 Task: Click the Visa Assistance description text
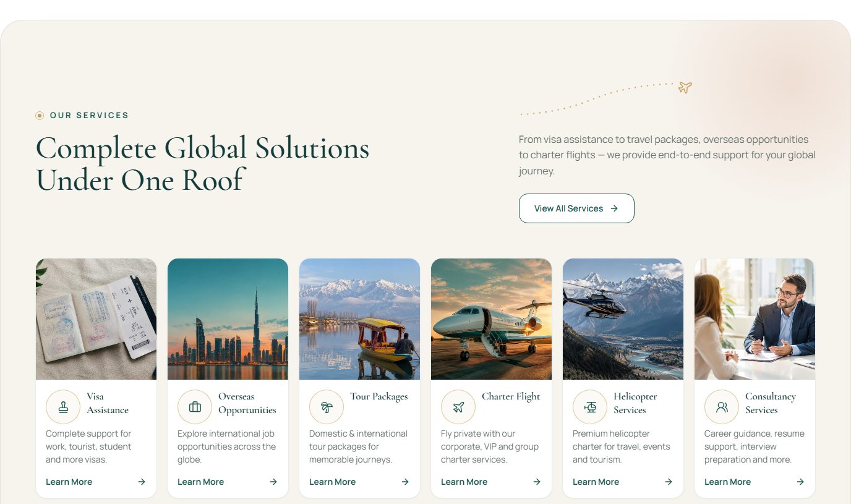(88, 446)
